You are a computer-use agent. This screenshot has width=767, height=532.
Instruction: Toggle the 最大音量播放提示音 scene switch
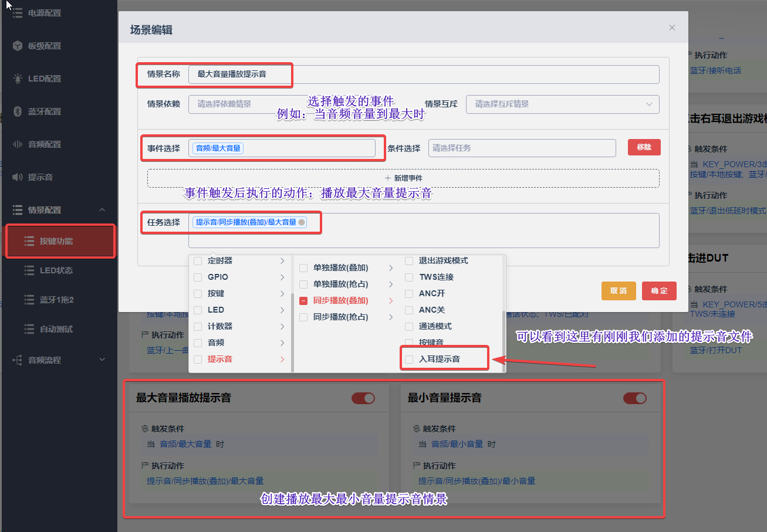click(x=363, y=398)
